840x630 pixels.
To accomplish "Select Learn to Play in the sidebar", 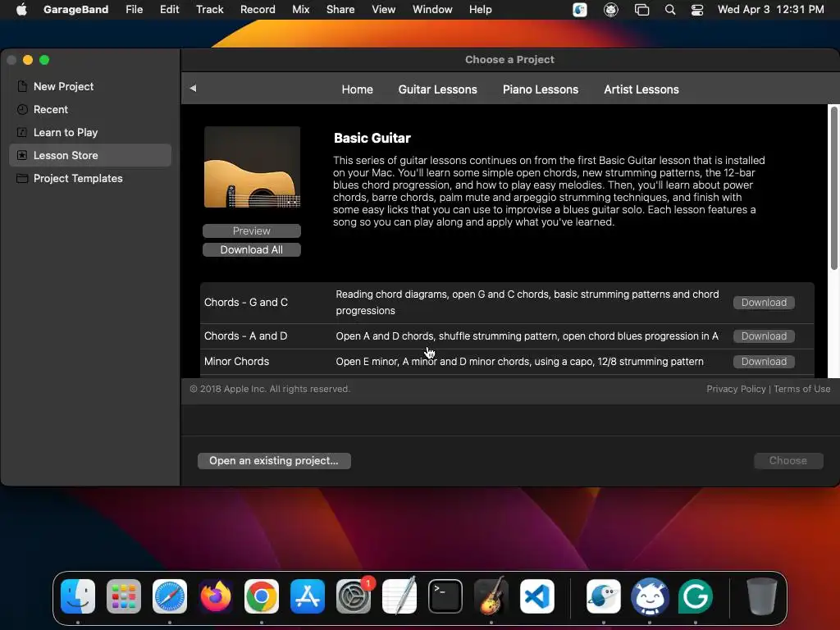I will [90, 132].
